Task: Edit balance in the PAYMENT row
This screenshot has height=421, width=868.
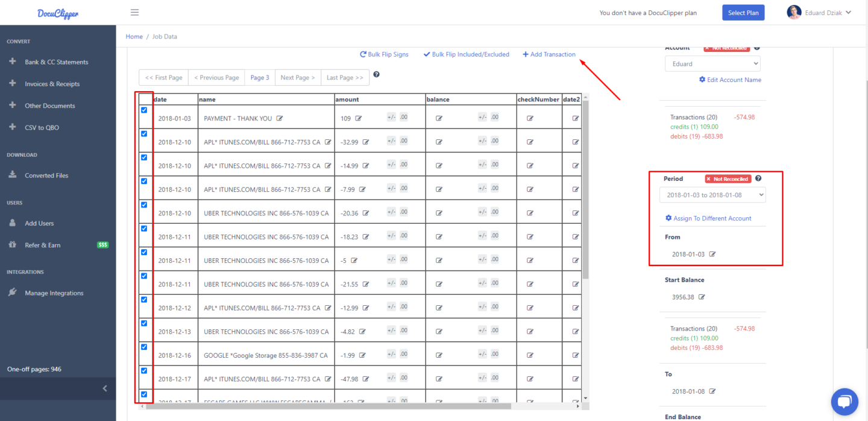Action: (x=439, y=118)
